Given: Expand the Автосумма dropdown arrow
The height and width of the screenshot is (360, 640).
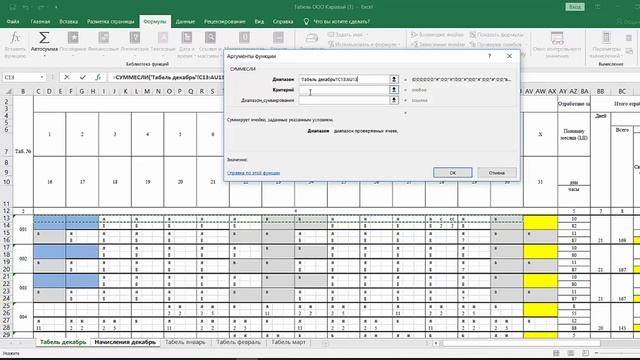Looking at the screenshot, I should [44, 56].
